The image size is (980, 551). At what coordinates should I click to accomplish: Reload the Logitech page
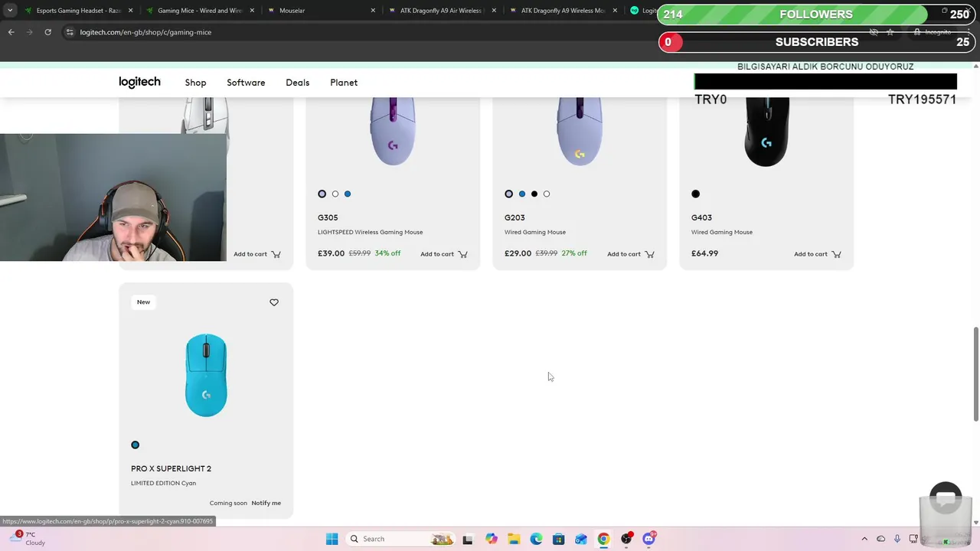pos(47,32)
